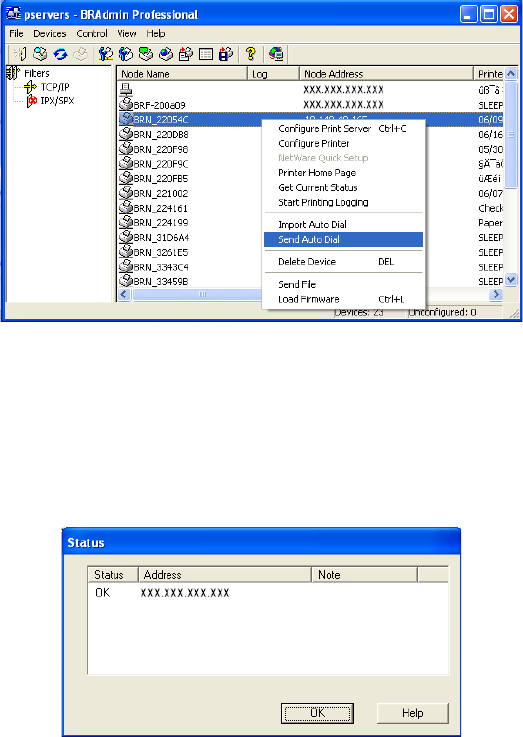This screenshot has width=523, height=737.
Task: Click the Search active devices toolbar icon
Action: 40,54
